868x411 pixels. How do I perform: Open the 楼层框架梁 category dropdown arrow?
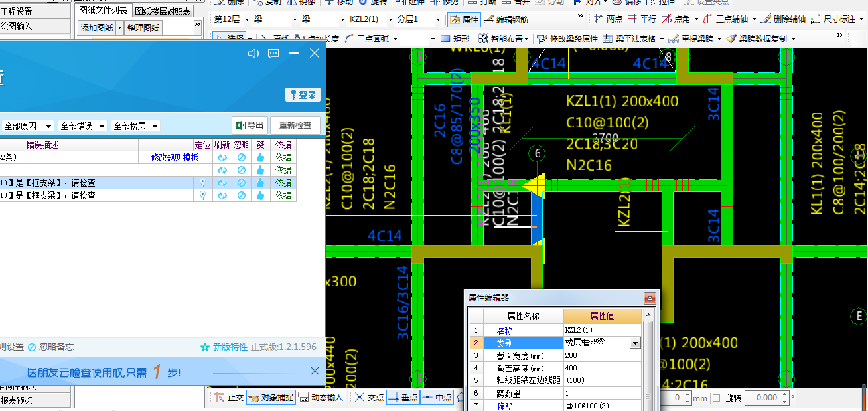pos(635,343)
